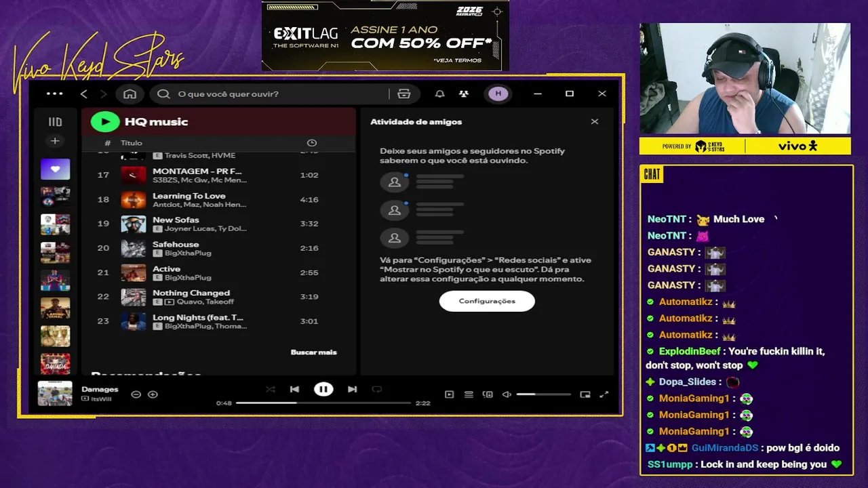The height and width of the screenshot is (488, 868).
Task: Click the HQ music title
Action: coord(156,122)
